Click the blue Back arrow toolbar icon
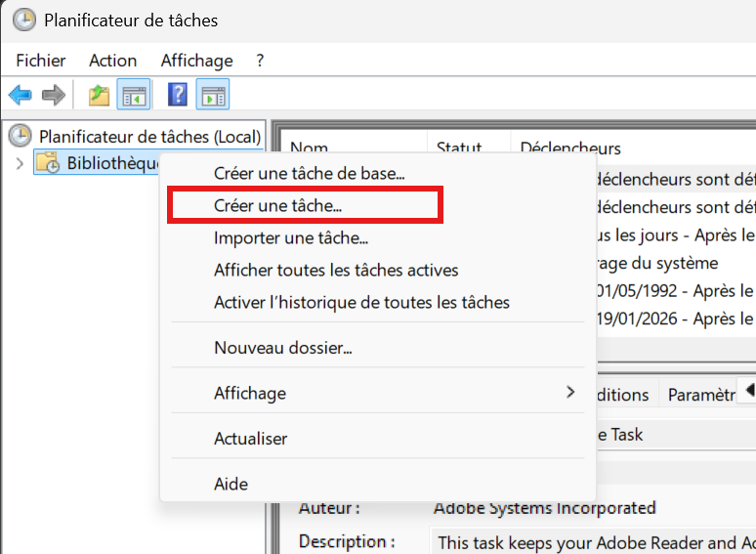 [21, 95]
